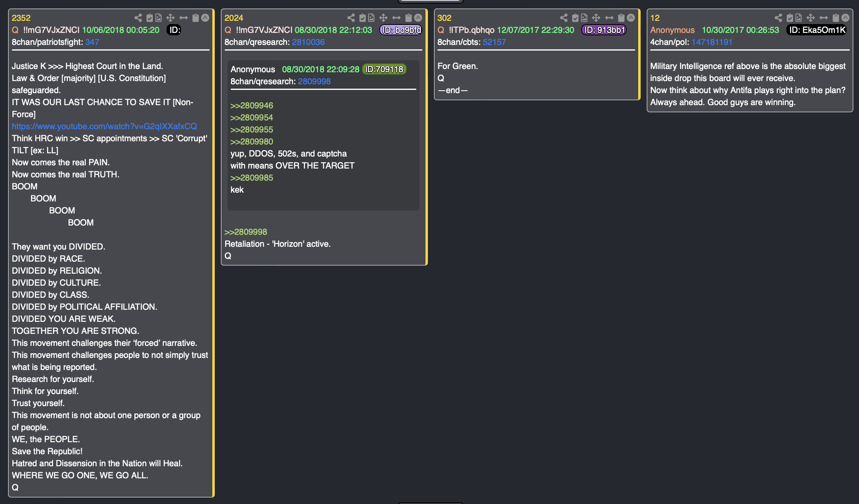Click the purple ID: 913bb1 badge
The height and width of the screenshot is (504, 859).
[604, 30]
